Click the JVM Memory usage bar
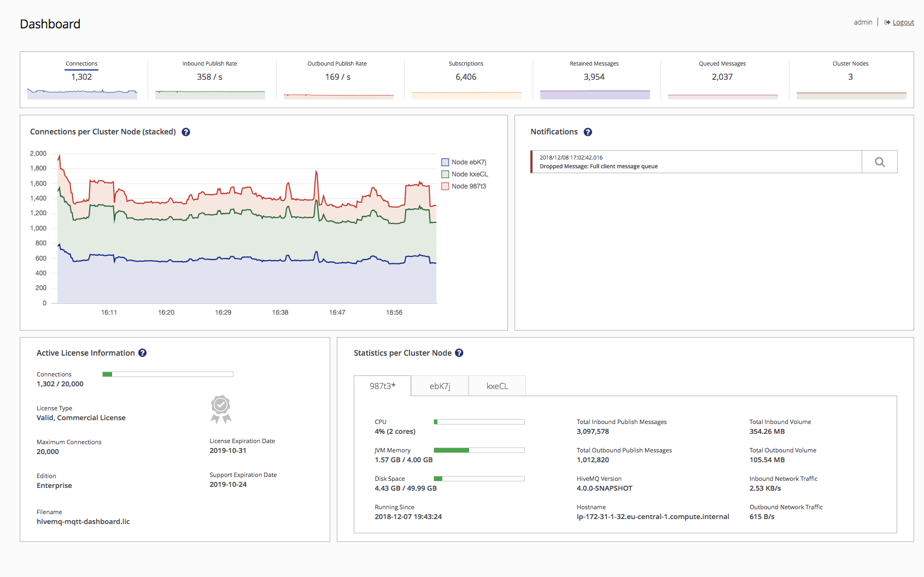 click(x=479, y=450)
